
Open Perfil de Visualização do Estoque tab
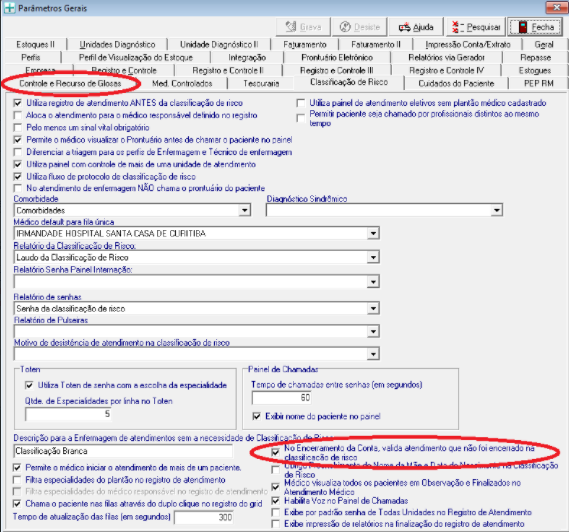136,57
